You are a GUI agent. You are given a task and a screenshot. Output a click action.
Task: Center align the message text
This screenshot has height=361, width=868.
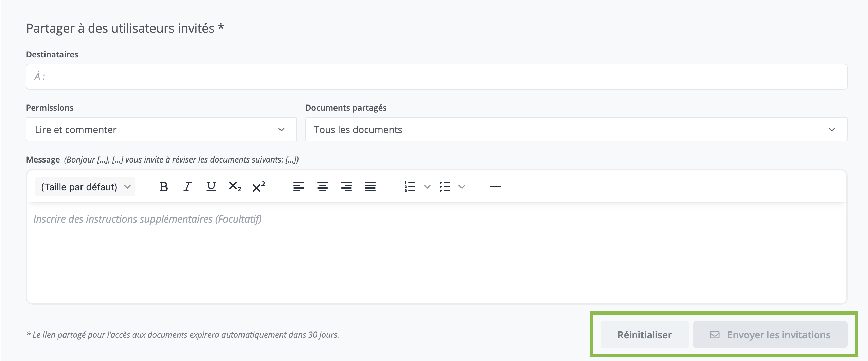(x=322, y=187)
